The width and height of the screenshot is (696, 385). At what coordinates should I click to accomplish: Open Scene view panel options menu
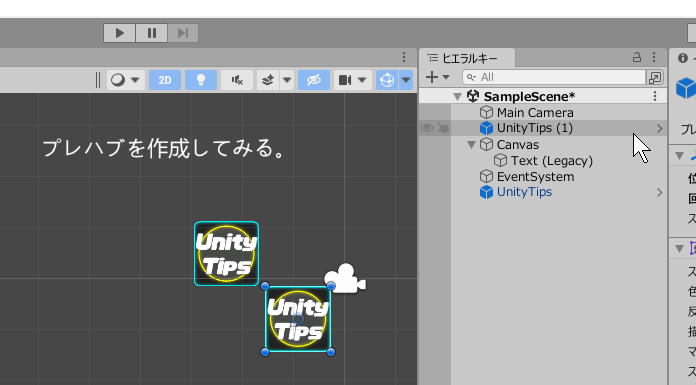point(404,57)
